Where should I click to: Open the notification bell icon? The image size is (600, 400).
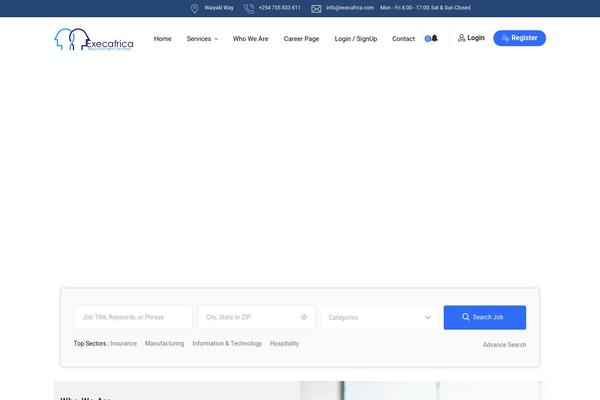pyautogui.click(x=435, y=38)
